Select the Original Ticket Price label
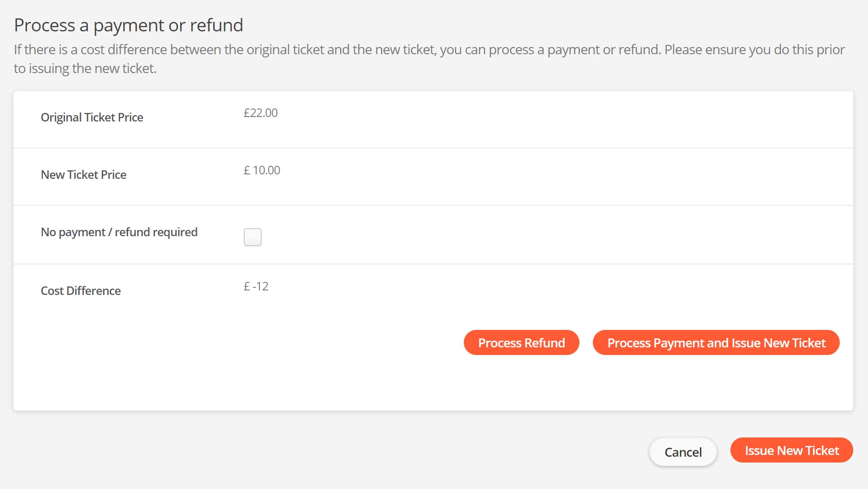Image resolution: width=868 pixels, height=489 pixels. click(x=92, y=117)
